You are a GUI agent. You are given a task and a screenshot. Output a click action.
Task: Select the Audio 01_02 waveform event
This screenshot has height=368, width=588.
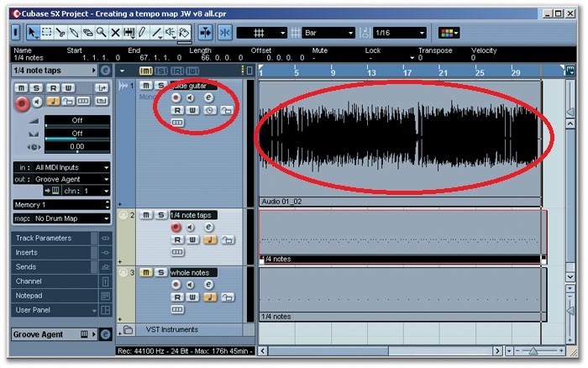tap(400, 143)
